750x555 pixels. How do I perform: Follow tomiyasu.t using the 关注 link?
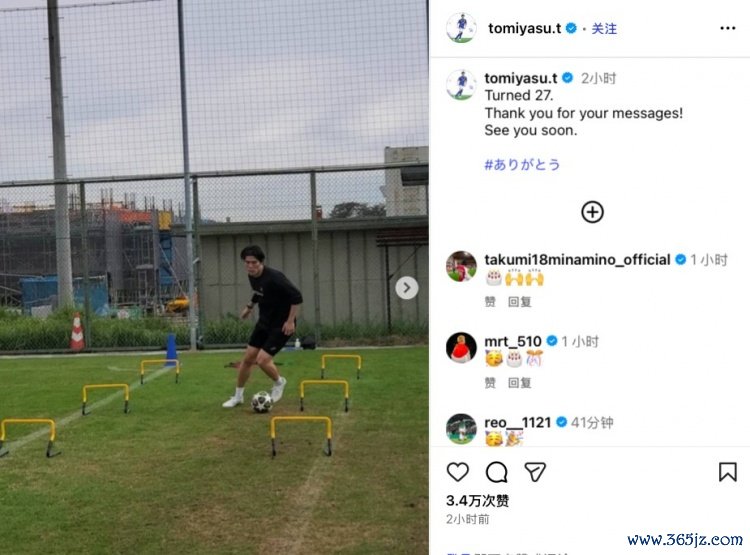coord(604,29)
